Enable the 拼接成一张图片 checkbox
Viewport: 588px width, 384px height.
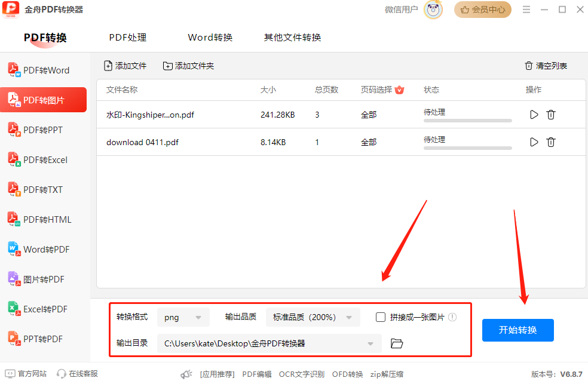tap(381, 317)
